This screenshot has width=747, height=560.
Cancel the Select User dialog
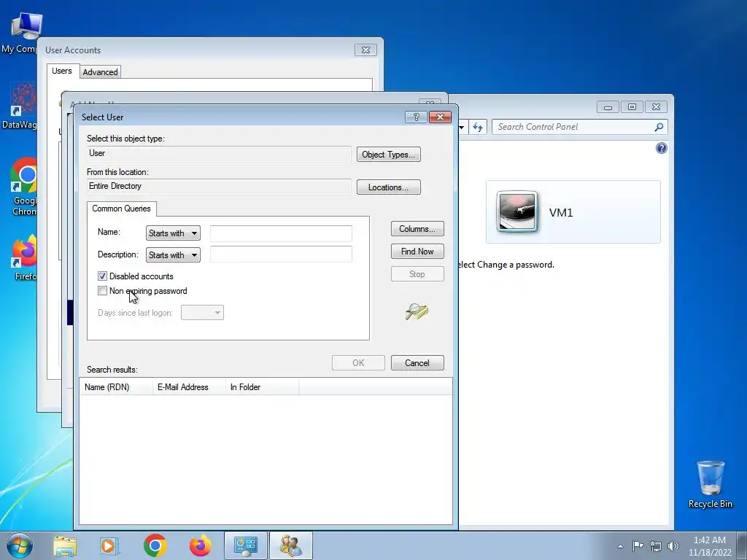tap(417, 363)
